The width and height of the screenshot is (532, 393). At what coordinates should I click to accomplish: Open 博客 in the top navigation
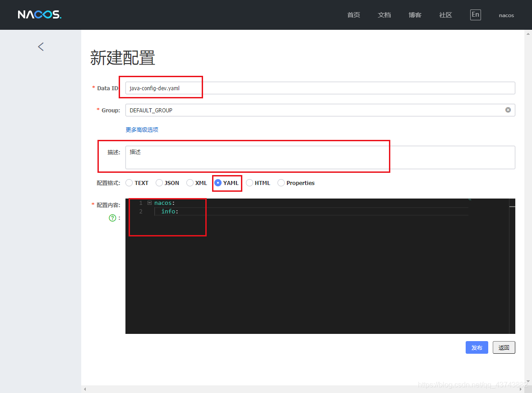[x=415, y=15]
